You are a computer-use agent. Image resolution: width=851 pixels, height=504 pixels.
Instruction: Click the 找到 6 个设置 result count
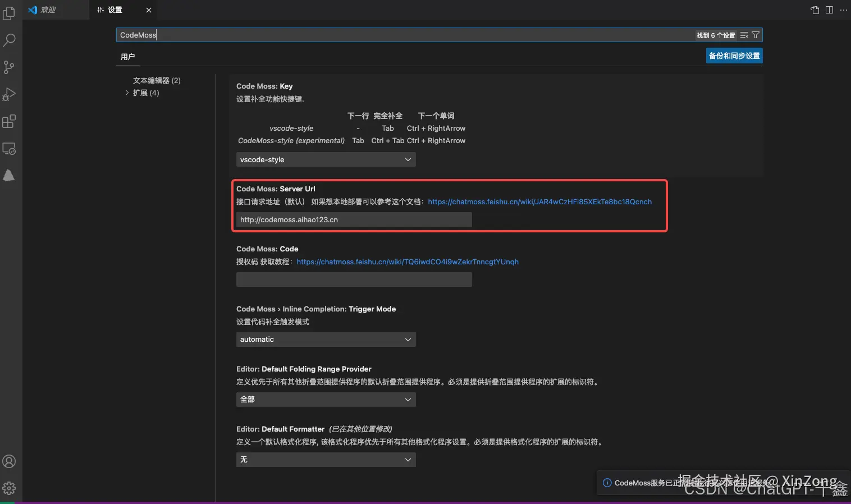(716, 35)
